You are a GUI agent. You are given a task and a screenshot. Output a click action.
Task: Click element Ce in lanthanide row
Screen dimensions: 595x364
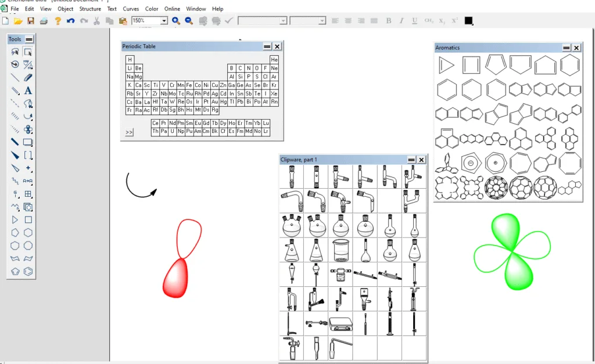pyautogui.click(x=155, y=123)
